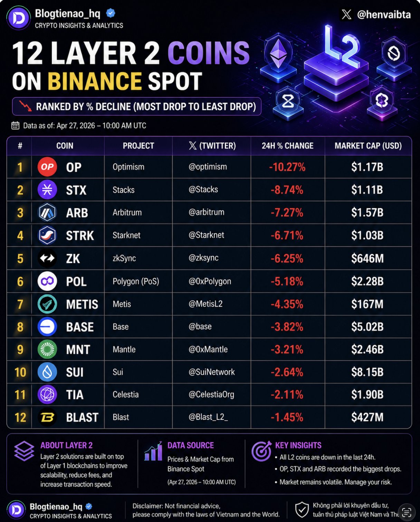Click the METIS coin logo
This screenshot has height=522, width=420.
[x=47, y=304]
